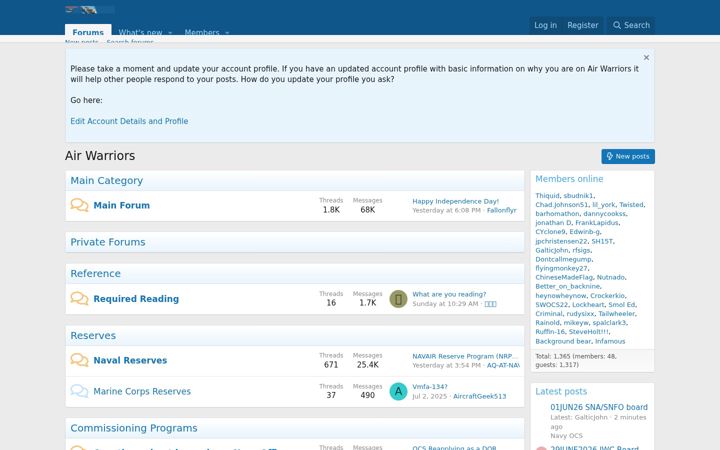The height and width of the screenshot is (450, 720).
Task: Open the NAVAIR Reserve Program thread
Action: coord(465,356)
